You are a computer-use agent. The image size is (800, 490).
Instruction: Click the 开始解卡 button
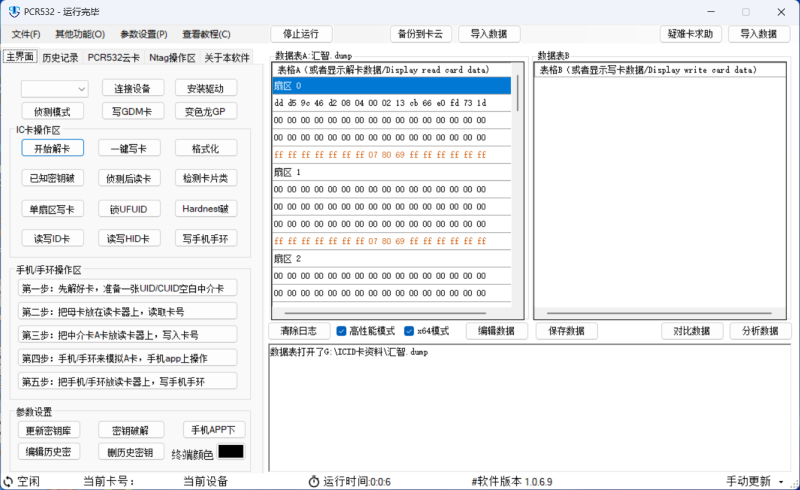point(53,149)
